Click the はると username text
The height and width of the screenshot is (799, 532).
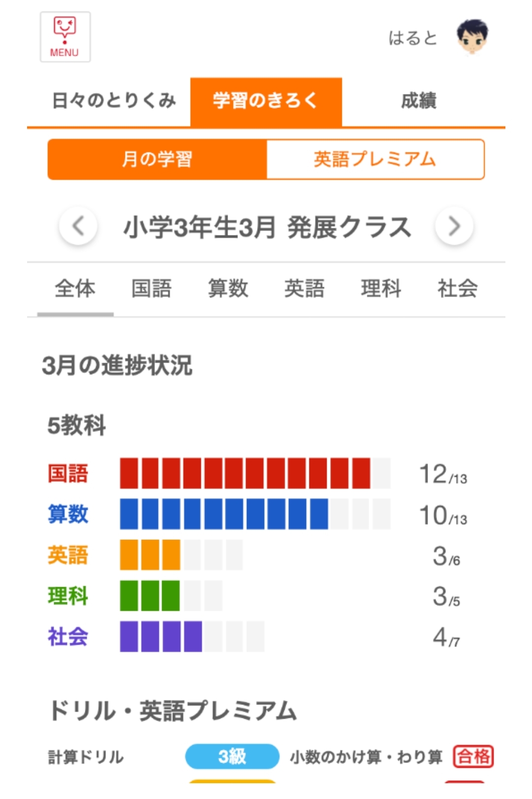(413, 38)
